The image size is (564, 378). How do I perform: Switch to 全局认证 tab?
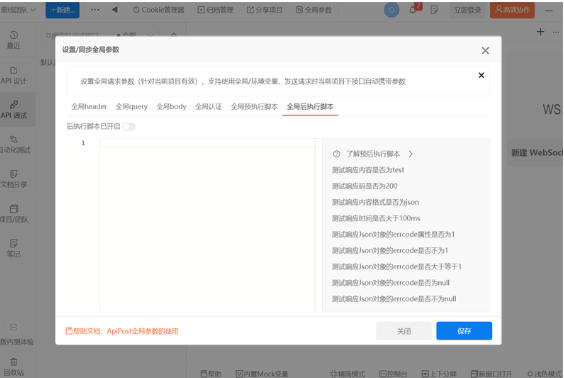click(x=208, y=106)
